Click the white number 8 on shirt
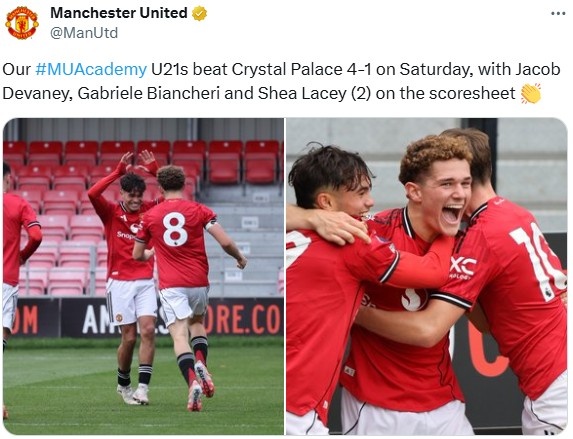Viewport: 573px width, 439px height. coord(175,230)
